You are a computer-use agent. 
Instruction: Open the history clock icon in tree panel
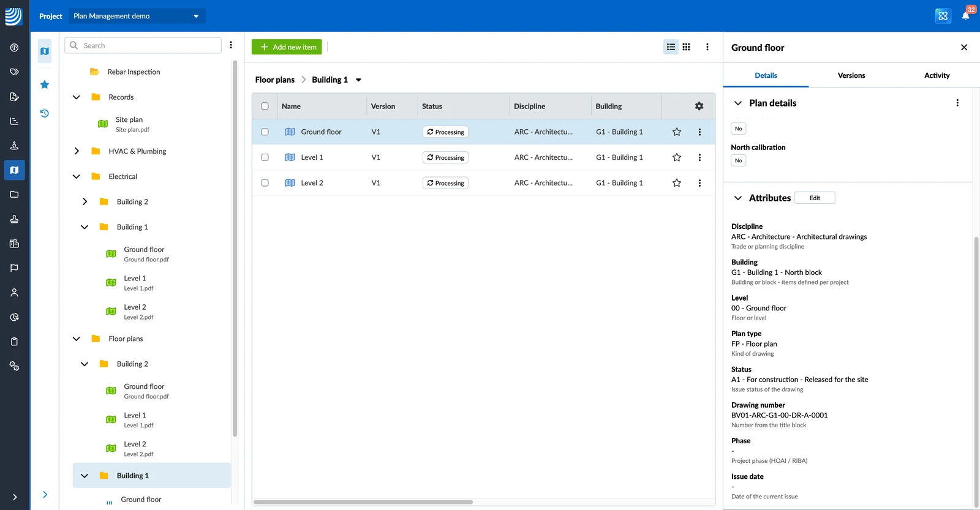click(x=45, y=113)
